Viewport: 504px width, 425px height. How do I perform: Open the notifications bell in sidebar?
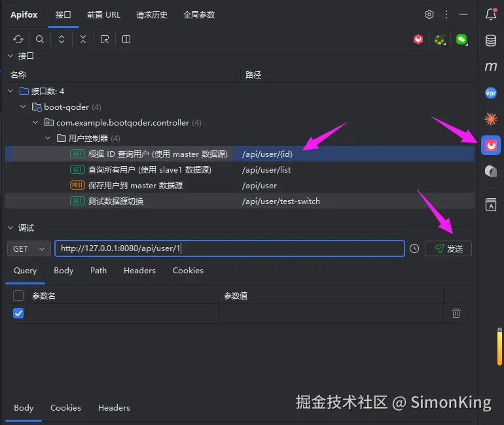(x=491, y=14)
